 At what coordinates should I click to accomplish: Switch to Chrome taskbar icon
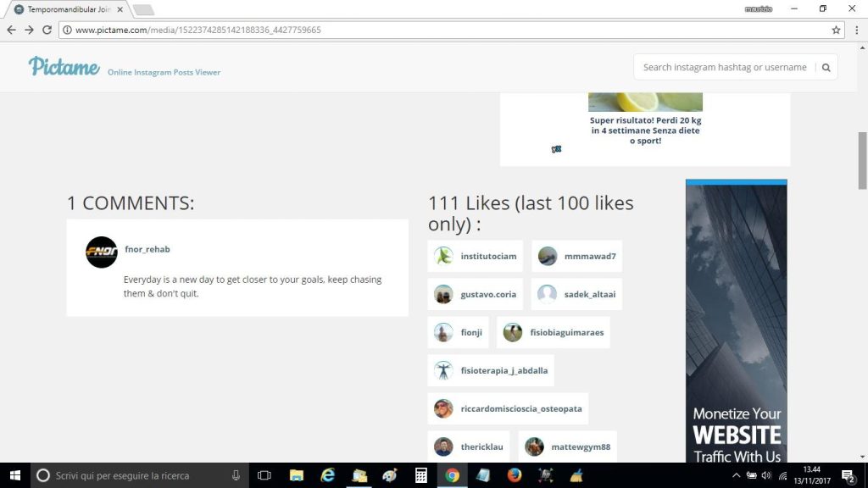point(453,475)
